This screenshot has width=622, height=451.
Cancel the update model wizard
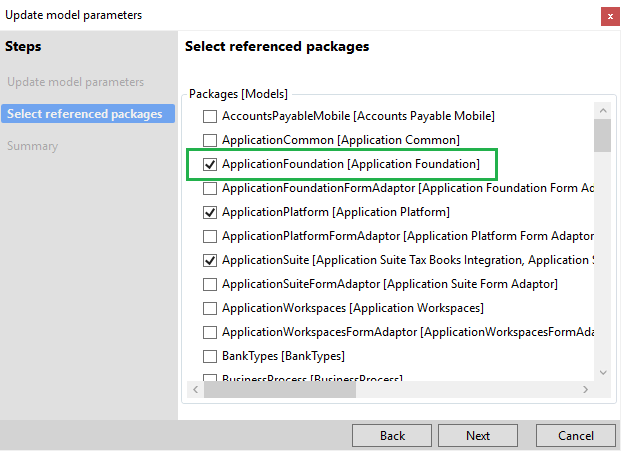pos(576,436)
